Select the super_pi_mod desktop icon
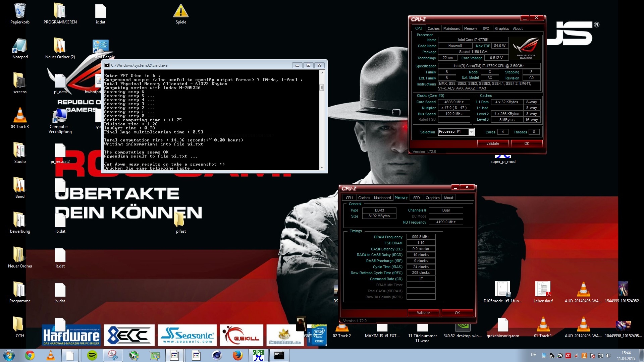Viewport: 644px width, 362px height. tap(503, 159)
